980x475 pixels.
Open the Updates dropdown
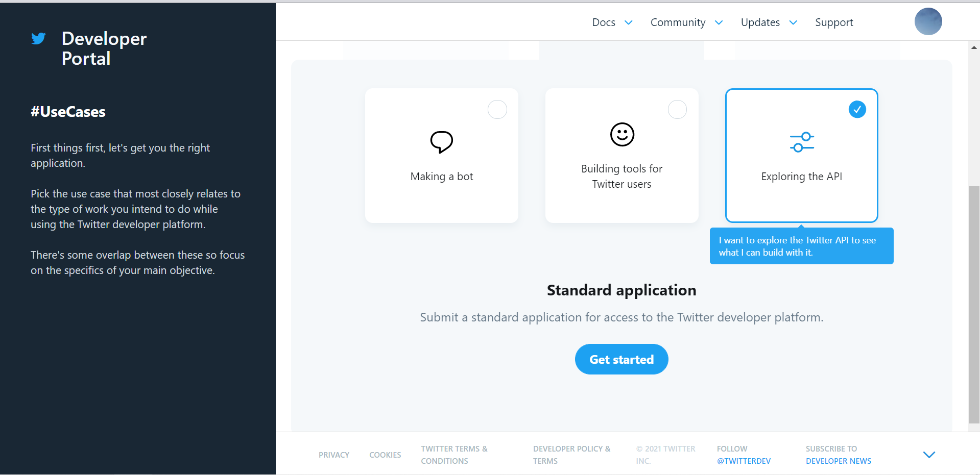760,22
